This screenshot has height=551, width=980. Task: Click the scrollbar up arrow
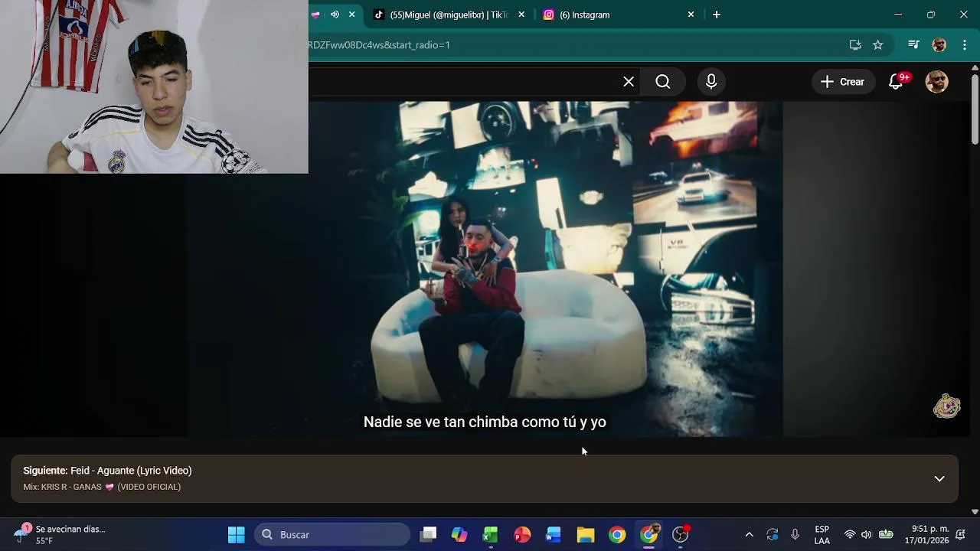975,67
